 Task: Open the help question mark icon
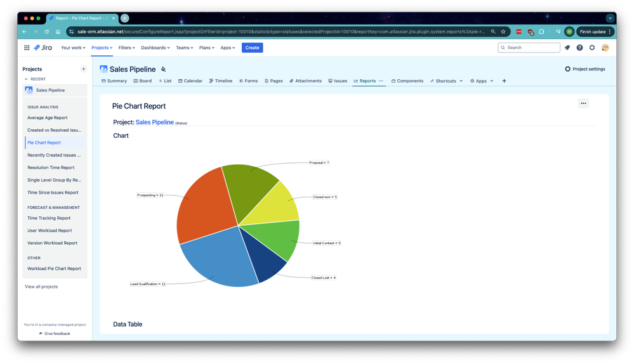579,48
